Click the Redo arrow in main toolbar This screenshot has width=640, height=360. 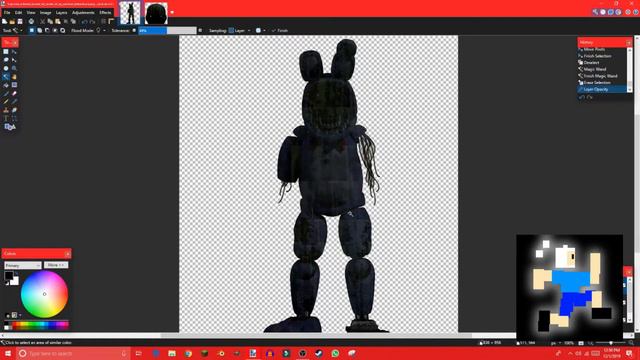92,22
